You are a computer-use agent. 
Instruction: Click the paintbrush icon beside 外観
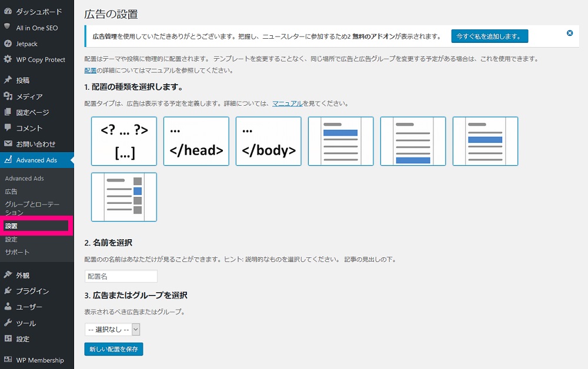click(x=8, y=274)
